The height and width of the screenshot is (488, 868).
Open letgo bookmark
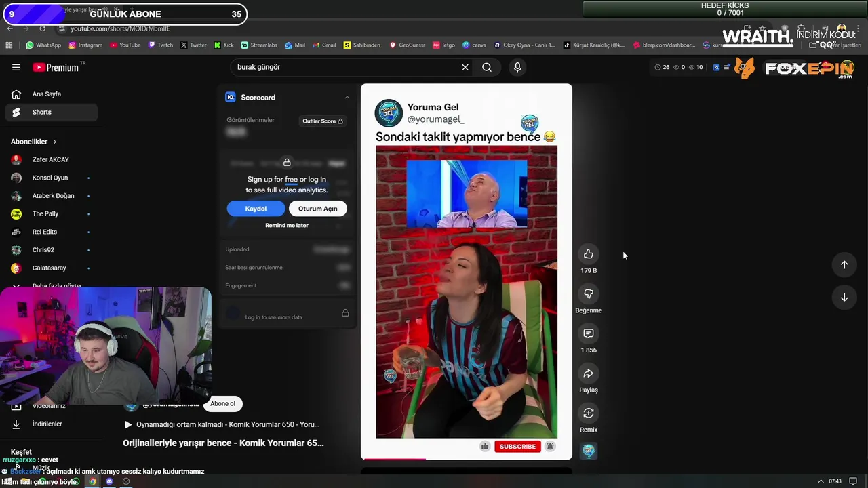444,45
